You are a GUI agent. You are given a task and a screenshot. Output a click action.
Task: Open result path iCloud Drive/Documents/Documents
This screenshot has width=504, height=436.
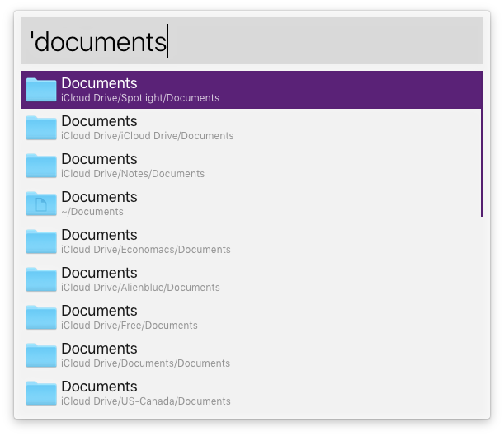tap(145, 363)
